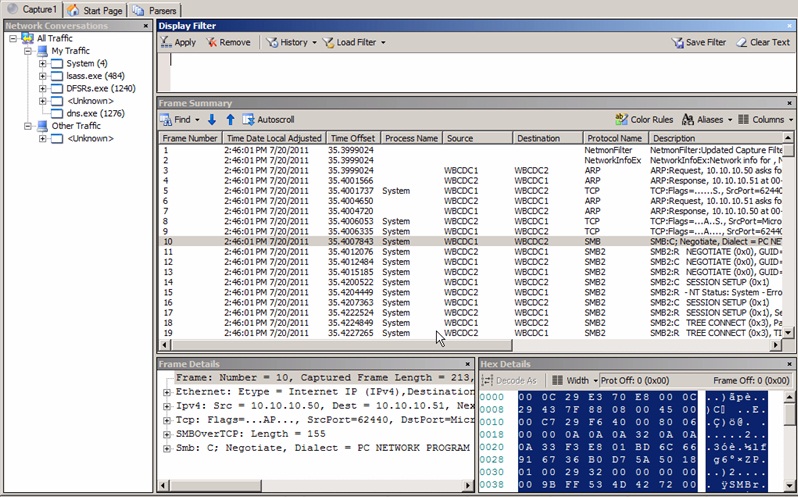Click the Protocol Name column header
Screen dimensions: 798x497
pos(615,138)
